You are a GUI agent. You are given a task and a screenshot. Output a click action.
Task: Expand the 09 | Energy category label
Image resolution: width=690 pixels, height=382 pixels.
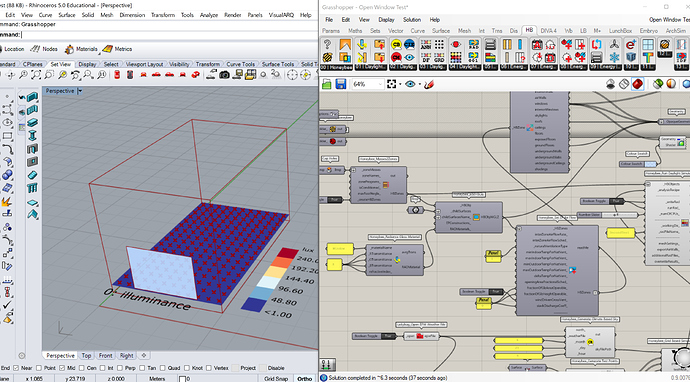[605, 67]
